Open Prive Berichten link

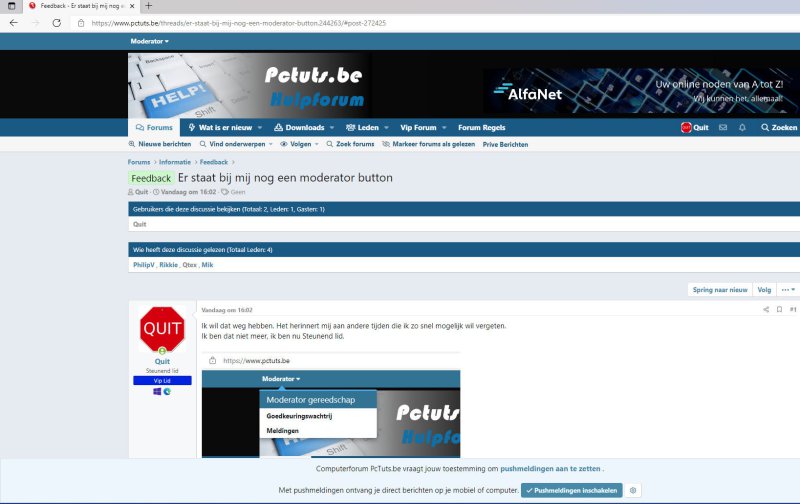pos(505,144)
